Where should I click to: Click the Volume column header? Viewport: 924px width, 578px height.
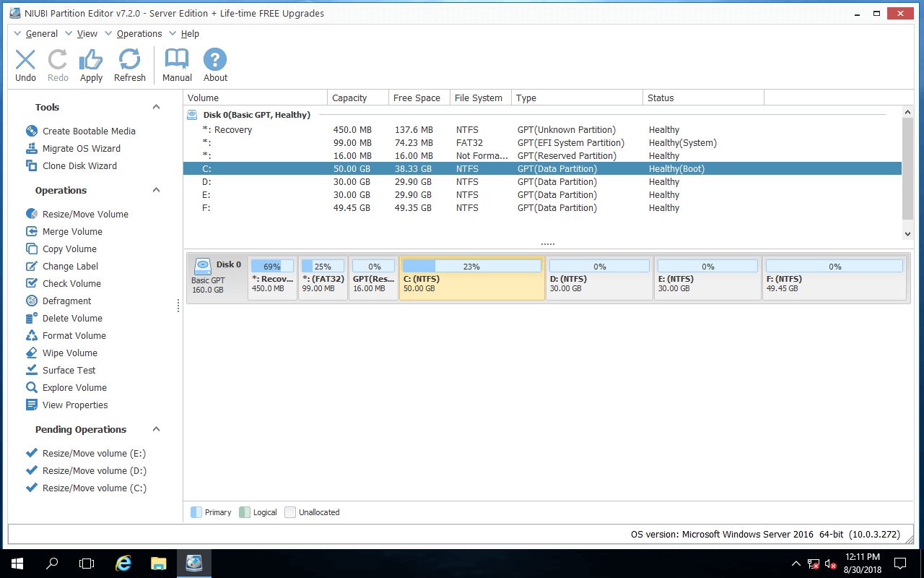255,98
